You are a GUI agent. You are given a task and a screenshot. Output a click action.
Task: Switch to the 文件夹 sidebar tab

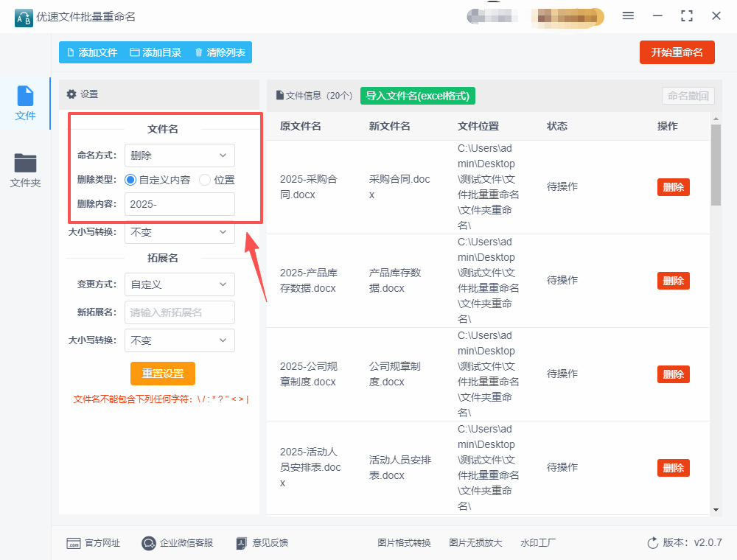25,170
